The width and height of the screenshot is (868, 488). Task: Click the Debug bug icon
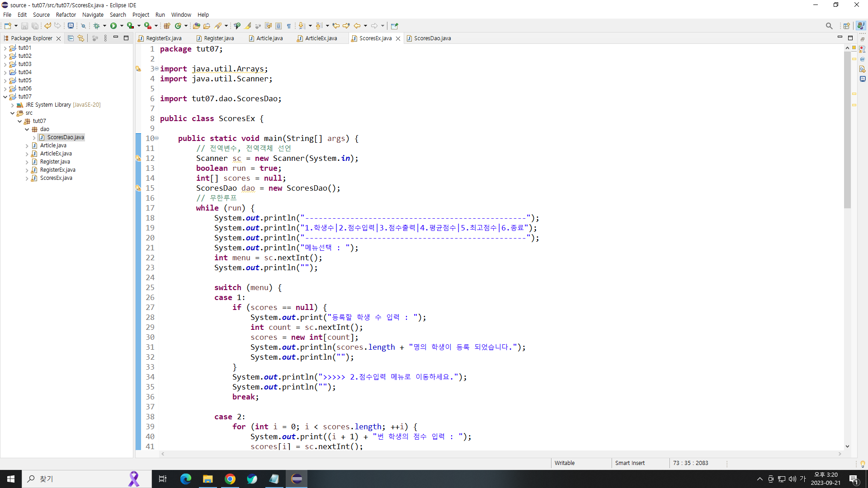pyautogui.click(x=96, y=26)
